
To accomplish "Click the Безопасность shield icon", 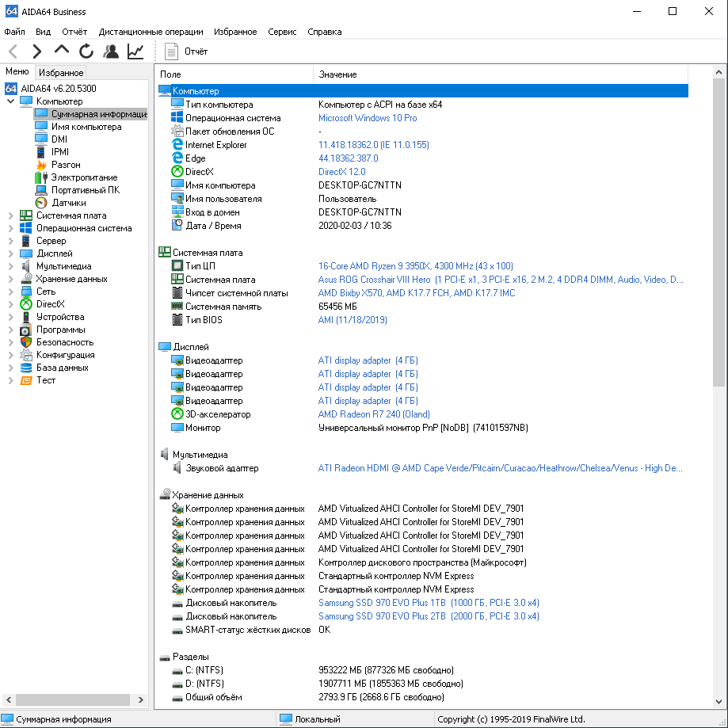I will point(26,342).
